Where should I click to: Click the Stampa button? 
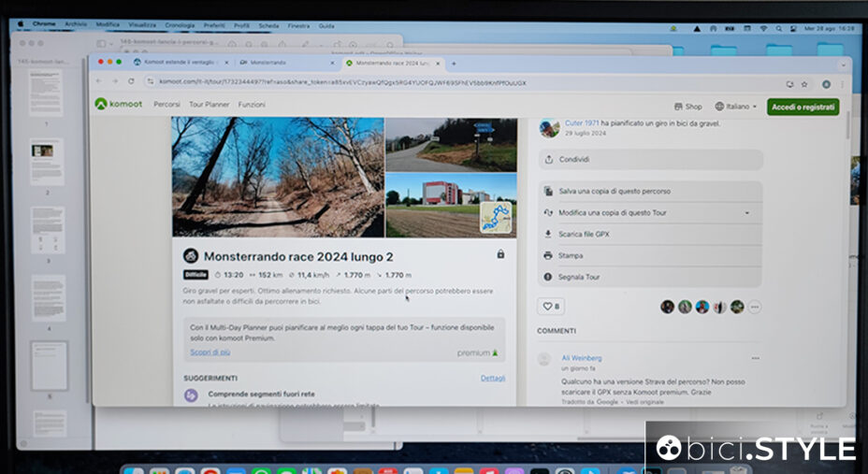[x=650, y=255]
